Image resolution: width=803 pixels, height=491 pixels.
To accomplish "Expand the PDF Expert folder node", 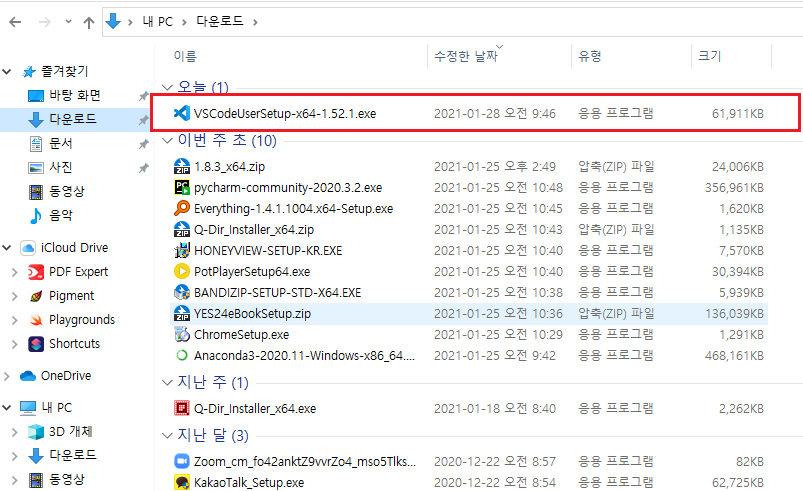I will pyautogui.click(x=15, y=272).
